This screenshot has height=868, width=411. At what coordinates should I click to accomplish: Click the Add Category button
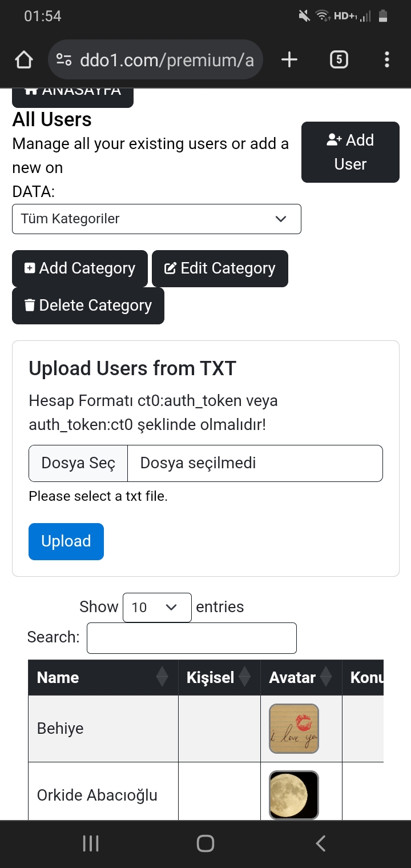coord(80,268)
